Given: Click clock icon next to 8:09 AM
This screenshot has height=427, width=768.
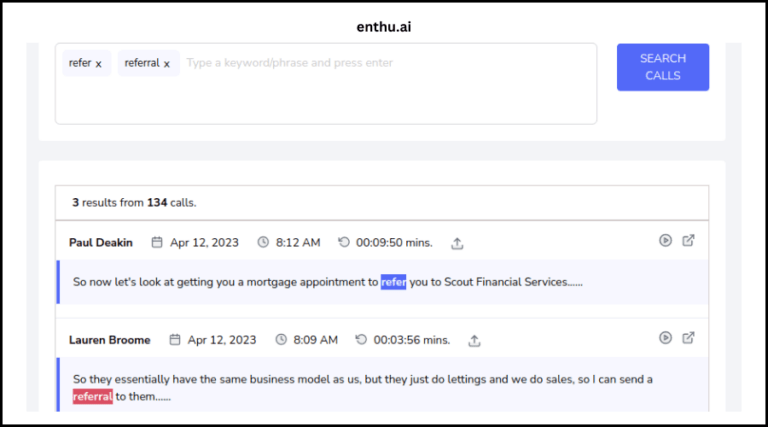Looking at the screenshot, I should pos(281,339).
